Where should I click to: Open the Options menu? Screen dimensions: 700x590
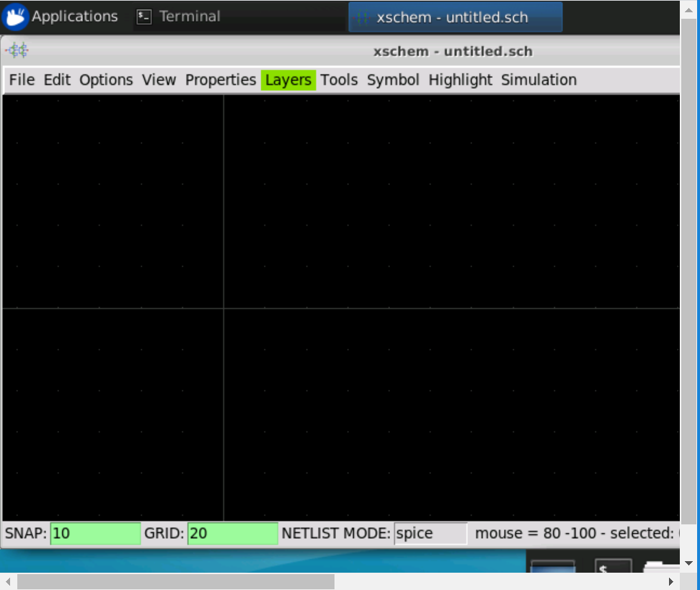tap(105, 80)
